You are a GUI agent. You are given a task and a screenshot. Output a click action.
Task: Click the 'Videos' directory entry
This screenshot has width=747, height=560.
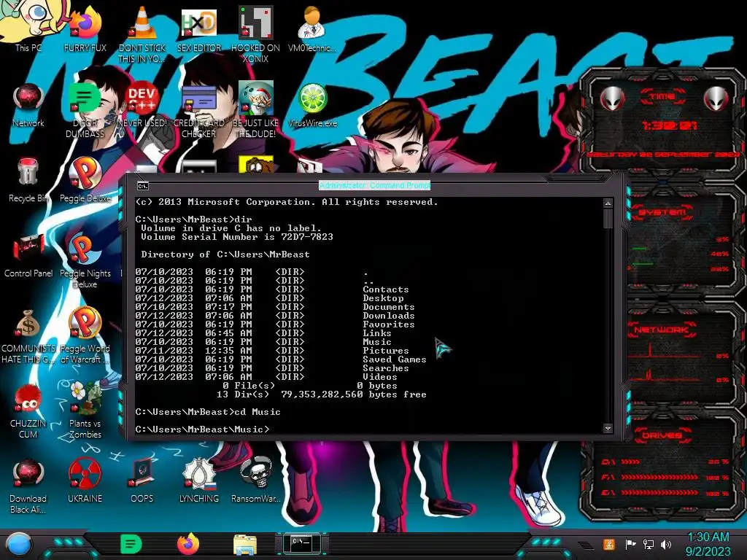click(x=379, y=377)
